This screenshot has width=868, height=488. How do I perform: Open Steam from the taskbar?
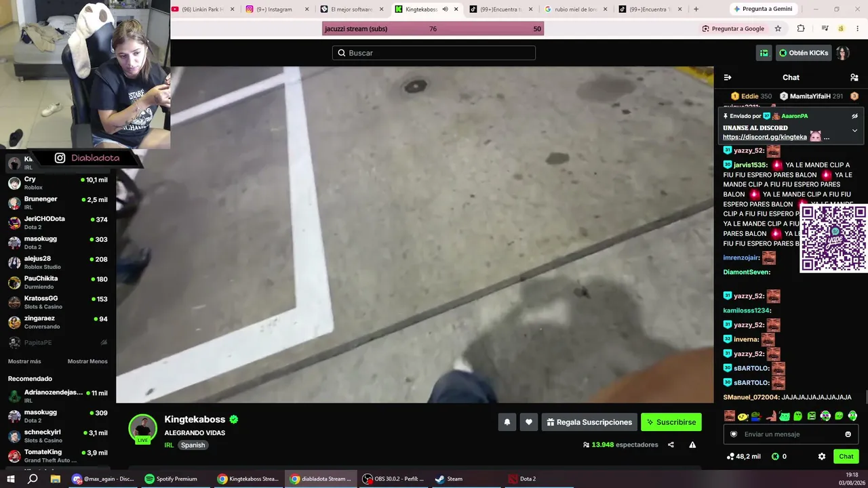[x=466, y=479]
